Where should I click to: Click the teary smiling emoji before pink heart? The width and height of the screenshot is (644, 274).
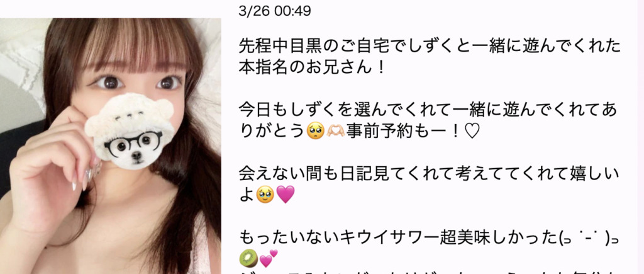click(x=265, y=195)
